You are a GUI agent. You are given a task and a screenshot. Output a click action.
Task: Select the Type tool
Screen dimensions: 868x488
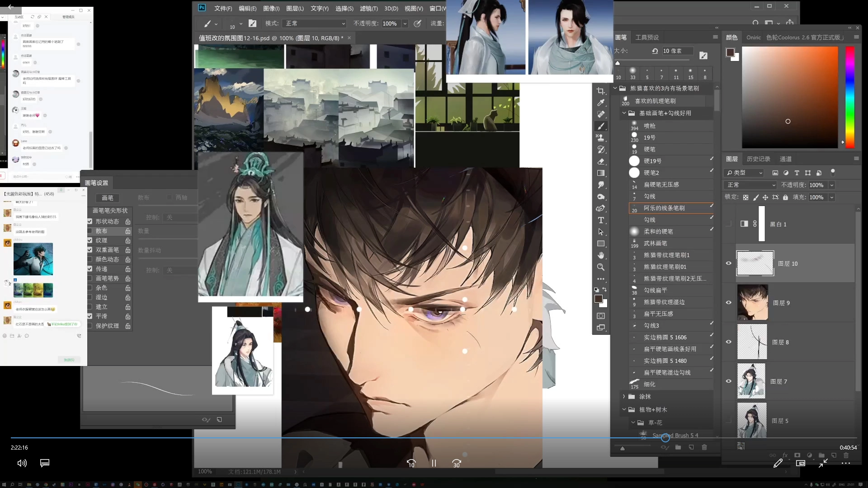click(600, 220)
